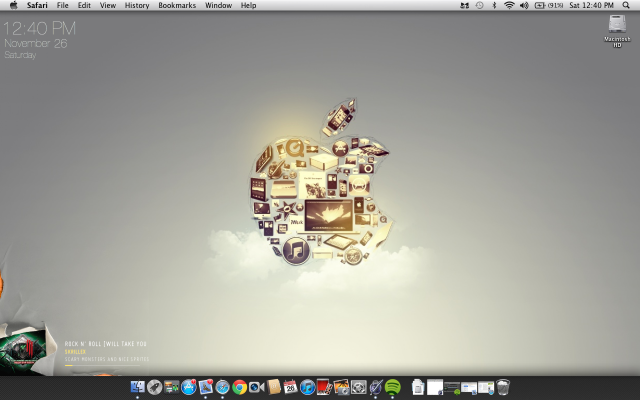Open Spotlight search magnifier icon
The image size is (640, 400).
[x=626, y=5]
